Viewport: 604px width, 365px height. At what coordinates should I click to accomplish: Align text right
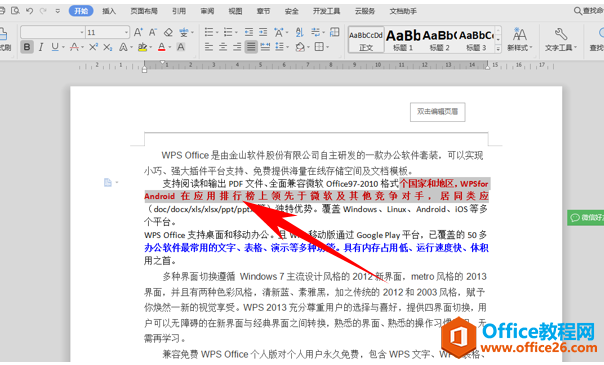click(237, 47)
